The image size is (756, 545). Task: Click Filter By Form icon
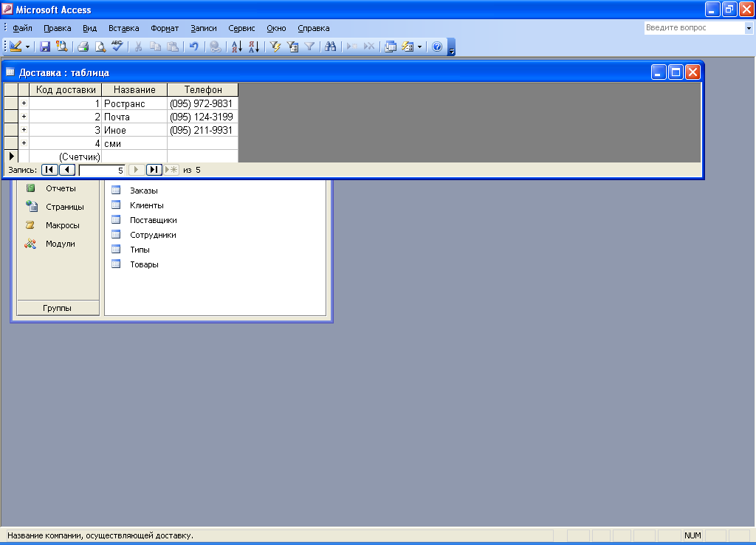point(292,47)
